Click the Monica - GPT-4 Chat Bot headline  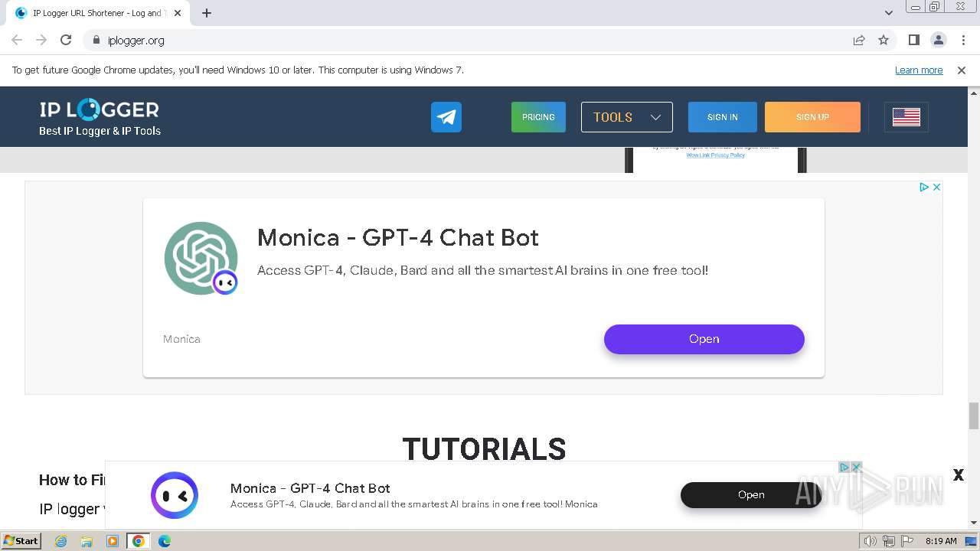(398, 237)
